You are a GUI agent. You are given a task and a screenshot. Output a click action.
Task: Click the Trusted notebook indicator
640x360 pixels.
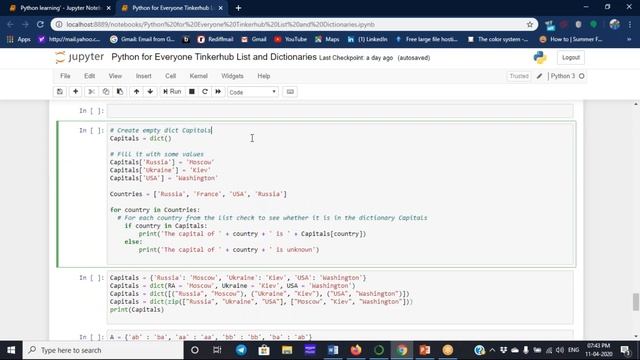519,76
